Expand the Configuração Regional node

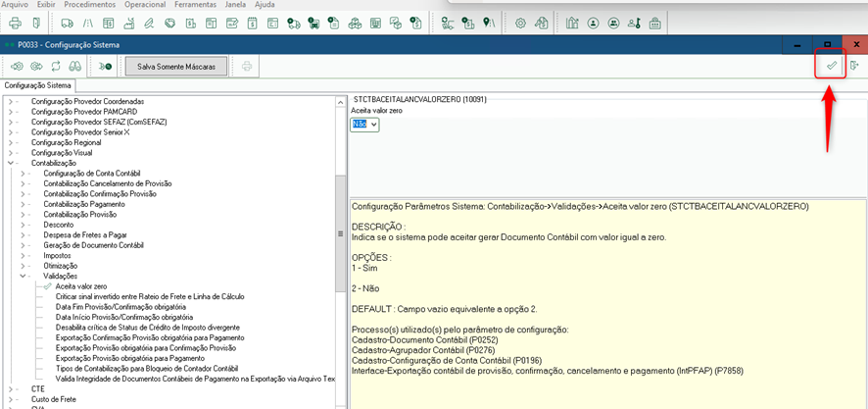[x=11, y=142]
